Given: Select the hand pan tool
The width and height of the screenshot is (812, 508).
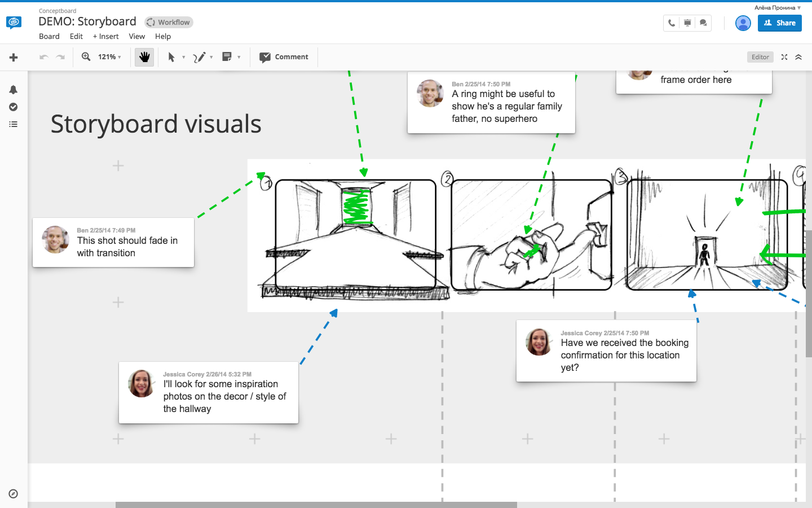Looking at the screenshot, I should (x=144, y=57).
